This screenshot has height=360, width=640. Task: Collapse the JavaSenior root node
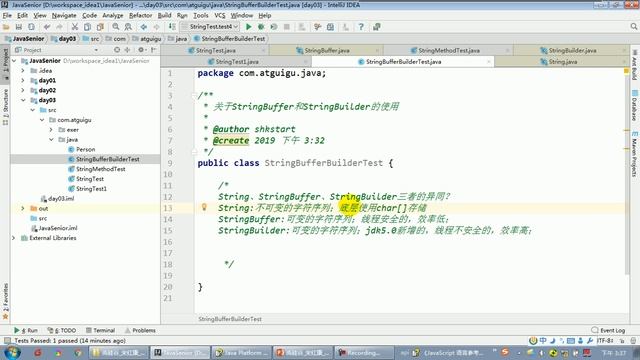[x=14, y=61]
